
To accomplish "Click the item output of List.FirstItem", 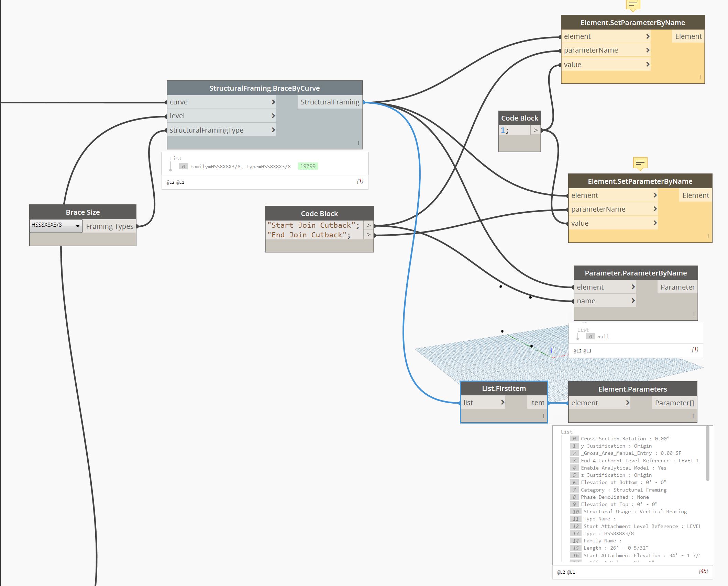I will point(537,403).
